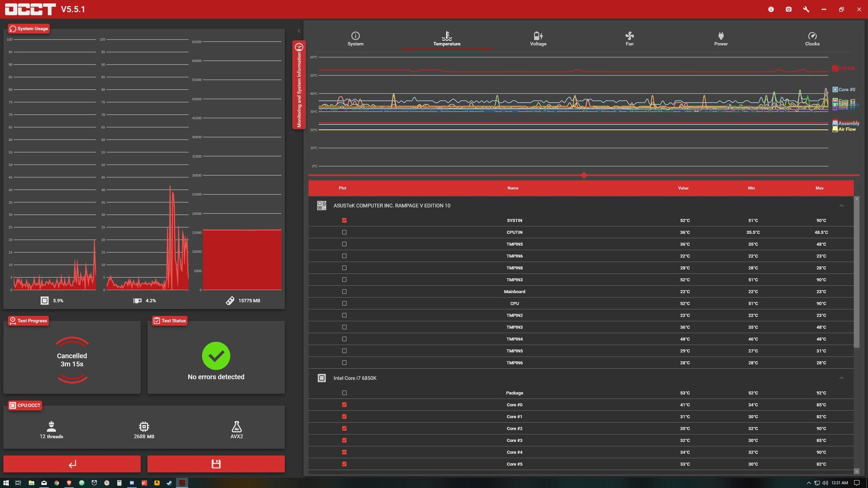
Task: Click the Max column header
Action: pyautogui.click(x=819, y=188)
